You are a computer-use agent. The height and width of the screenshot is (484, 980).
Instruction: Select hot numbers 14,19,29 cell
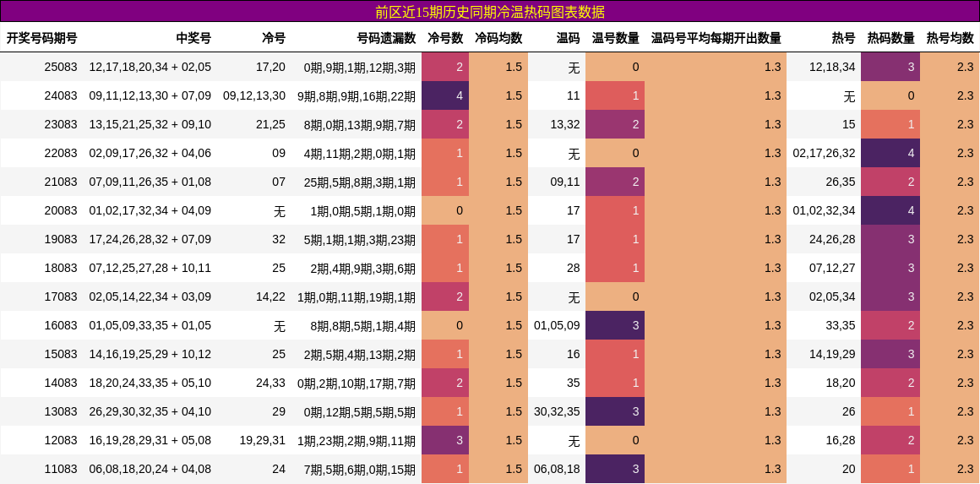point(832,354)
